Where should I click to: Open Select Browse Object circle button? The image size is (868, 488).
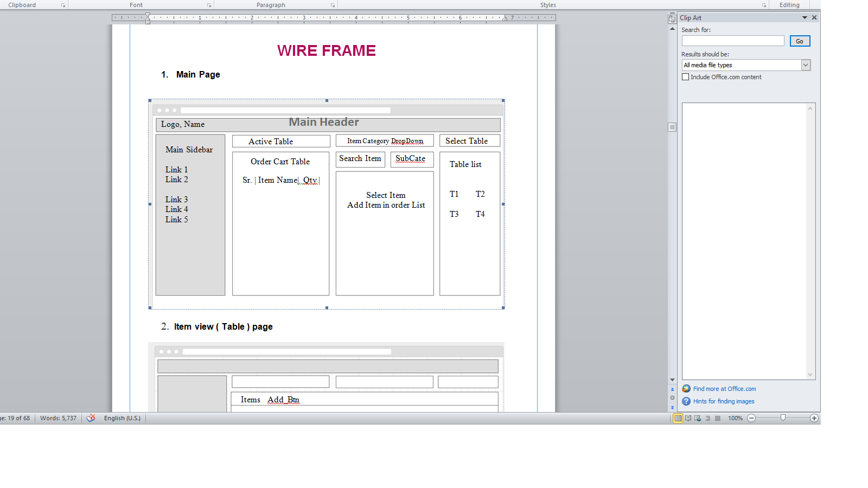(672, 398)
